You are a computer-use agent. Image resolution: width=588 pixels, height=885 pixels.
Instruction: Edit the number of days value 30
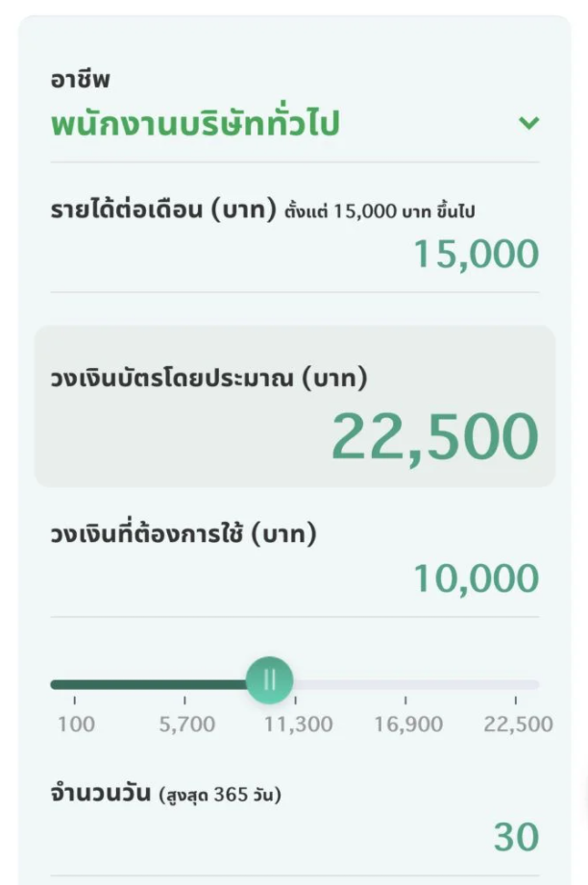[x=516, y=838]
